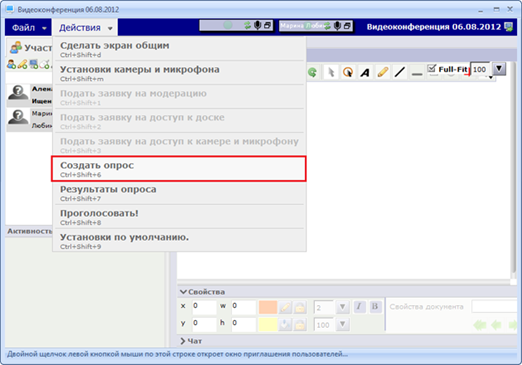This screenshot has width=522, height=365.
Task: Click the window icon in first video pod
Action: pos(267,25)
